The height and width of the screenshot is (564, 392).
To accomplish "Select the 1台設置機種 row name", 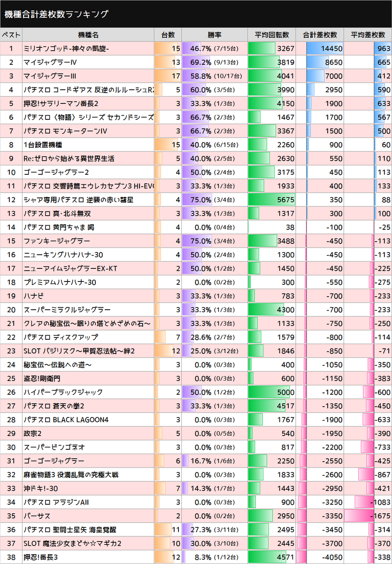I will coord(43,145).
